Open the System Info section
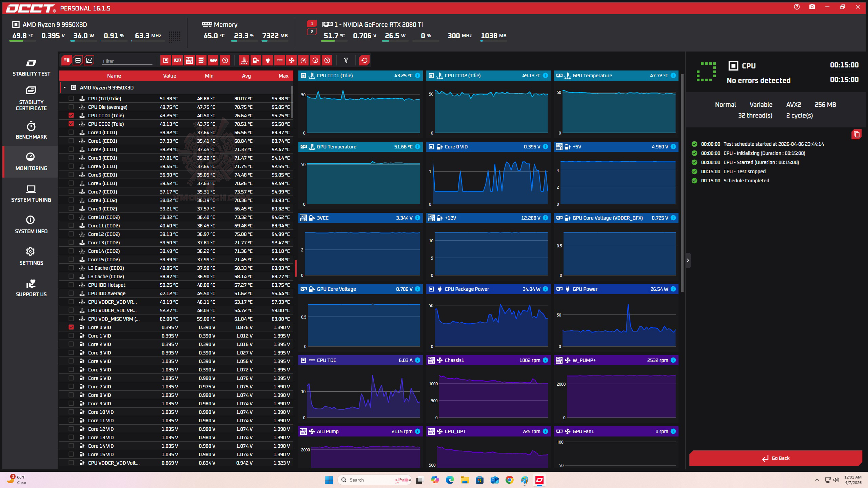 31,224
